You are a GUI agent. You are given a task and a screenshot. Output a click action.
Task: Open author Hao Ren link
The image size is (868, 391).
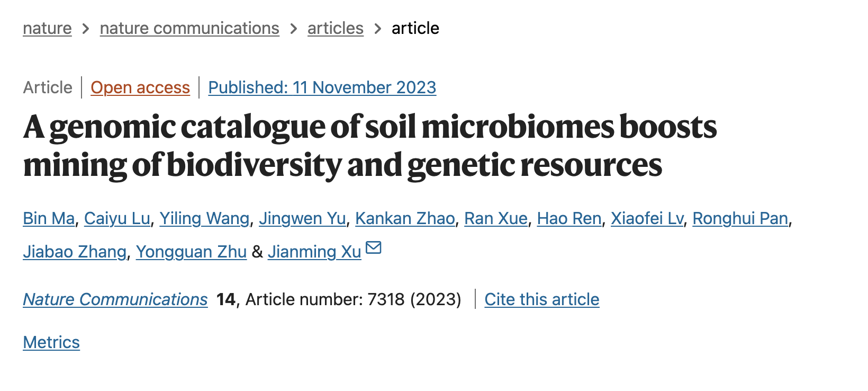point(569,218)
